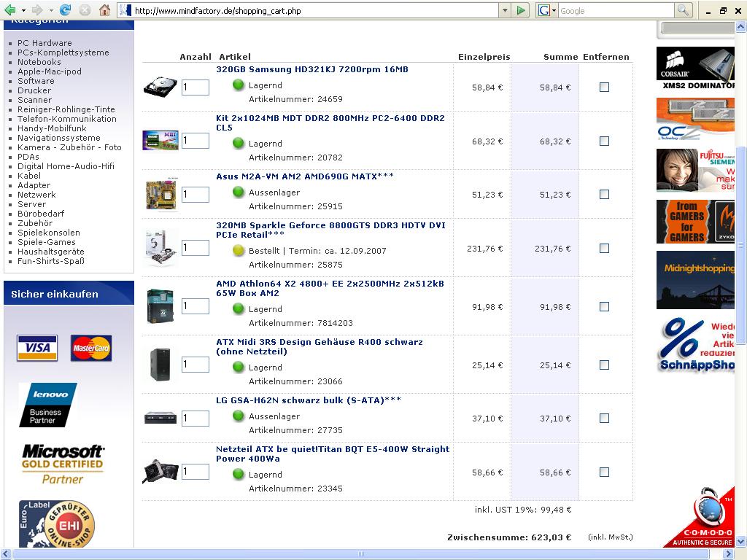Open the search engine selector dropdown
Viewport: 747px width, 560px height.
tap(554, 10)
